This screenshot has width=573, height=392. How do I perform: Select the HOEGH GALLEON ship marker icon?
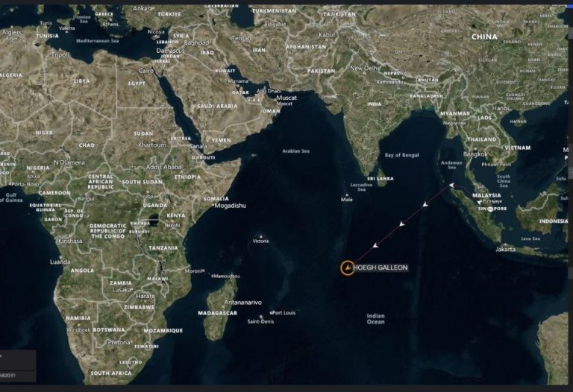[x=348, y=268]
